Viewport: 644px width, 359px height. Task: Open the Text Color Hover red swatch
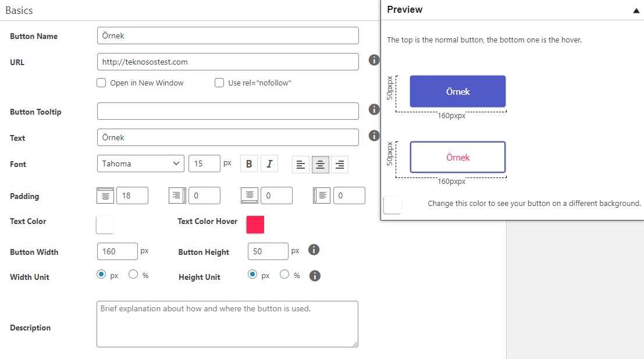pyautogui.click(x=255, y=225)
